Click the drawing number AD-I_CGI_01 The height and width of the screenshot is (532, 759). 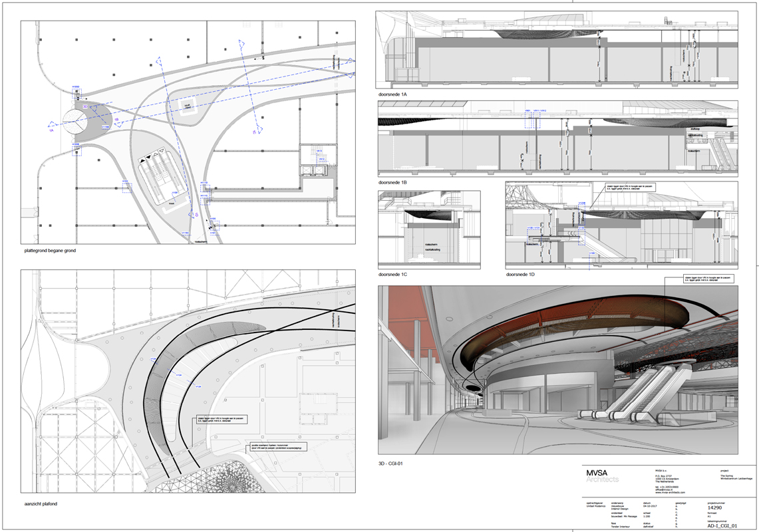click(722, 525)
